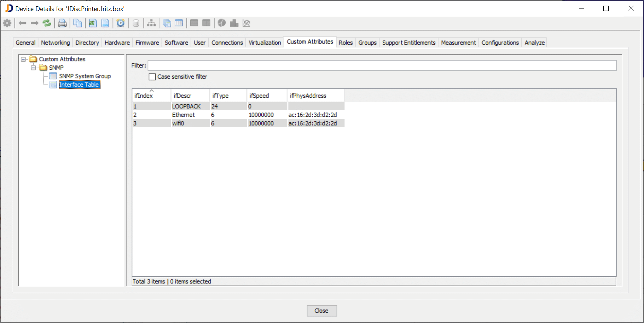This screenshot has width=644, height=323.
Task: Copy data using the copy icon
Action: pos(77,23)
